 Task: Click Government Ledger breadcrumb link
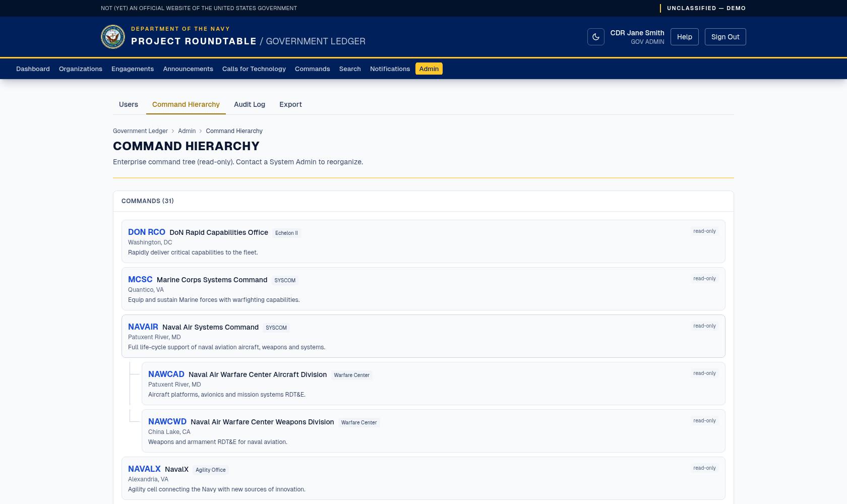[x=140, y=131]
